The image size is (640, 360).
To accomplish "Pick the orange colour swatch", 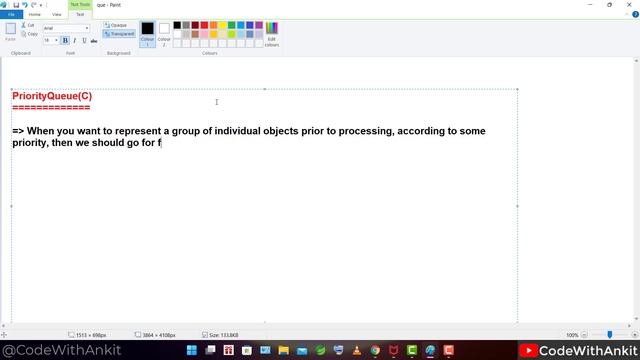I will pos(213,25).
